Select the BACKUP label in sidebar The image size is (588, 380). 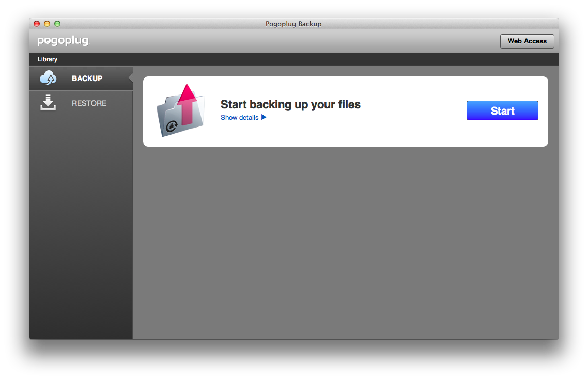pyautogui.click(x=87, y=78)
